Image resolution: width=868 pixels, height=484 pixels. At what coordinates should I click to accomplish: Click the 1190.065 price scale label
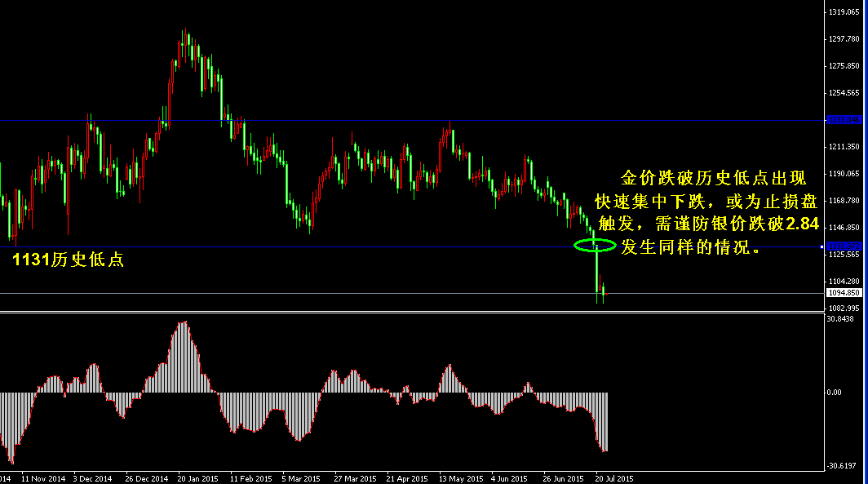[845, 174]
